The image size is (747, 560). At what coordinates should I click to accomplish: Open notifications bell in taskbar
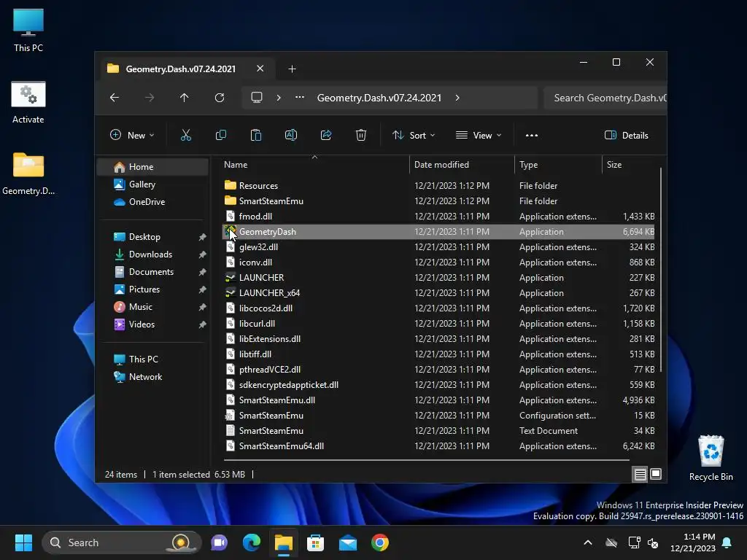click(x=727, y=542)
